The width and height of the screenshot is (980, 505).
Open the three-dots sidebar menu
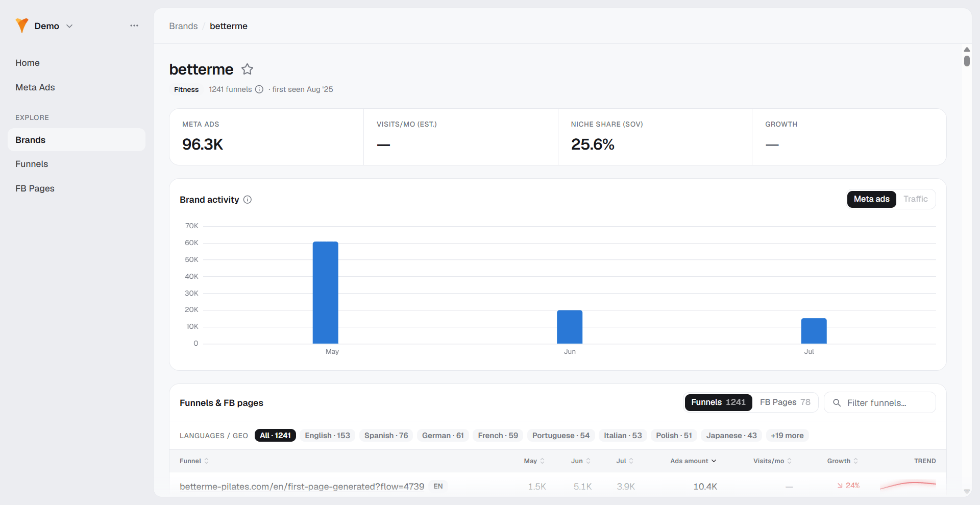pyautogui.click(x=134, y=26)
